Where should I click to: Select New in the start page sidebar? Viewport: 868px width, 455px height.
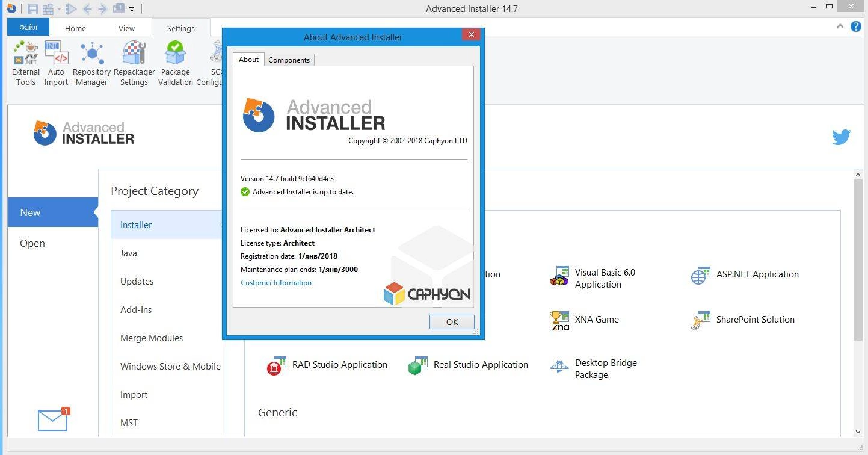[x=53, y=212]
